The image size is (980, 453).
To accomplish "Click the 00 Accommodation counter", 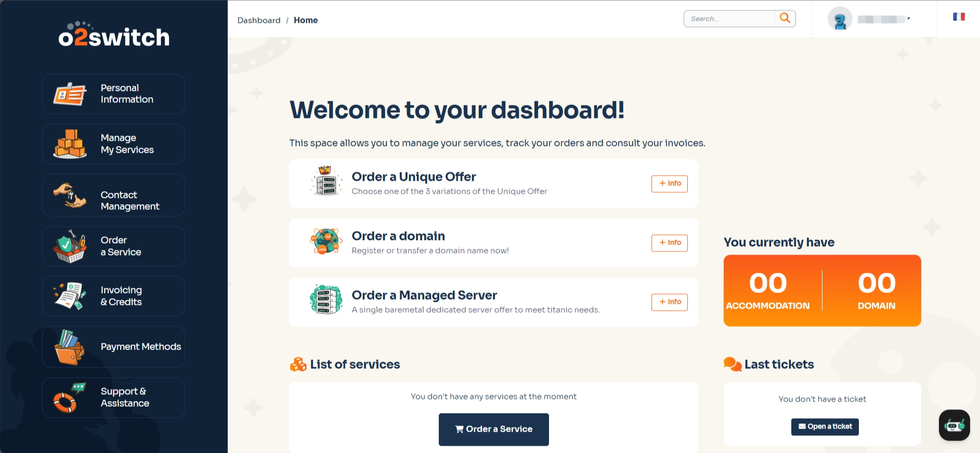I will pos(768,291).
